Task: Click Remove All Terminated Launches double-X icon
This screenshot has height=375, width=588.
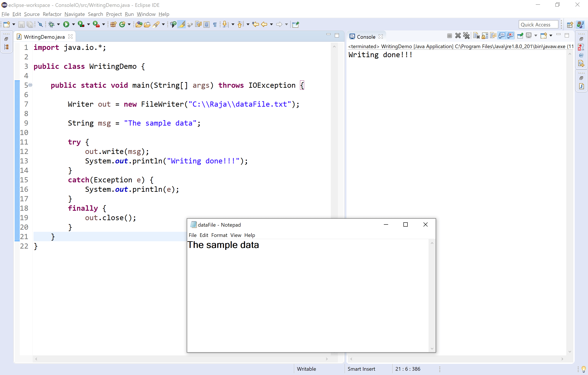Action: [466, 36]
